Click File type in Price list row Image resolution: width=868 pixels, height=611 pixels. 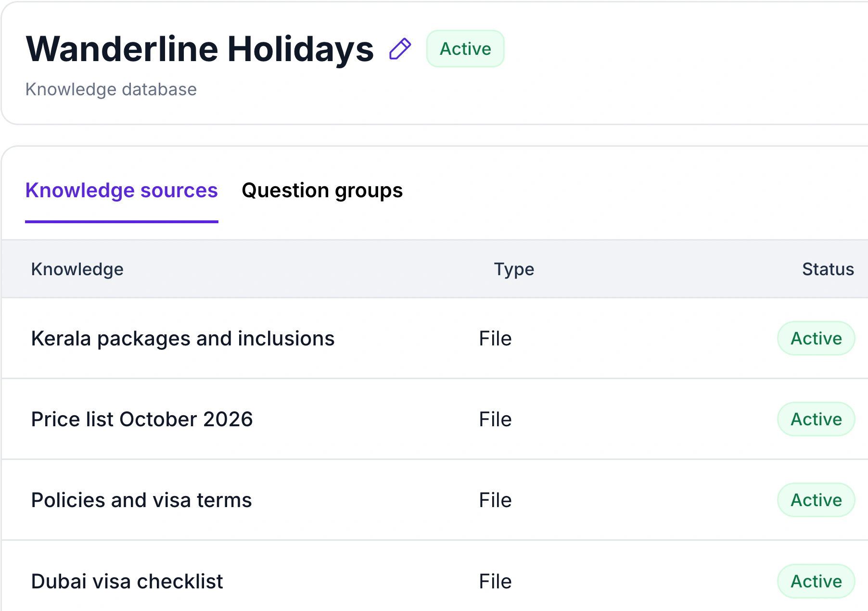(495, 419)
